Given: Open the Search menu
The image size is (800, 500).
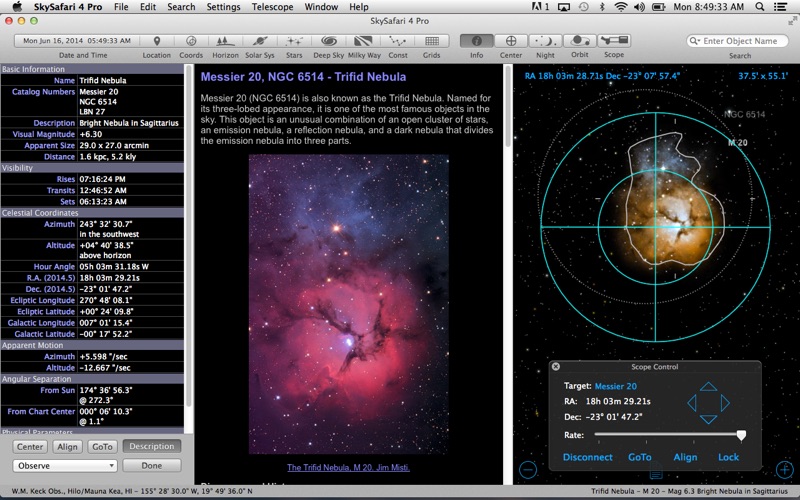Looking at the screenshot, I should point(181,7).
